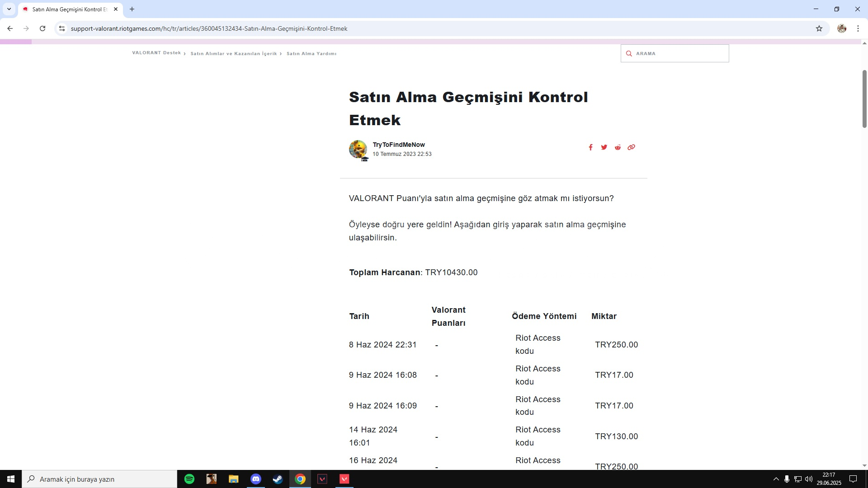The height and width of the screenshot is (488, 868).
Task: Click the ARAMA search field
Action: click(675, 53)
